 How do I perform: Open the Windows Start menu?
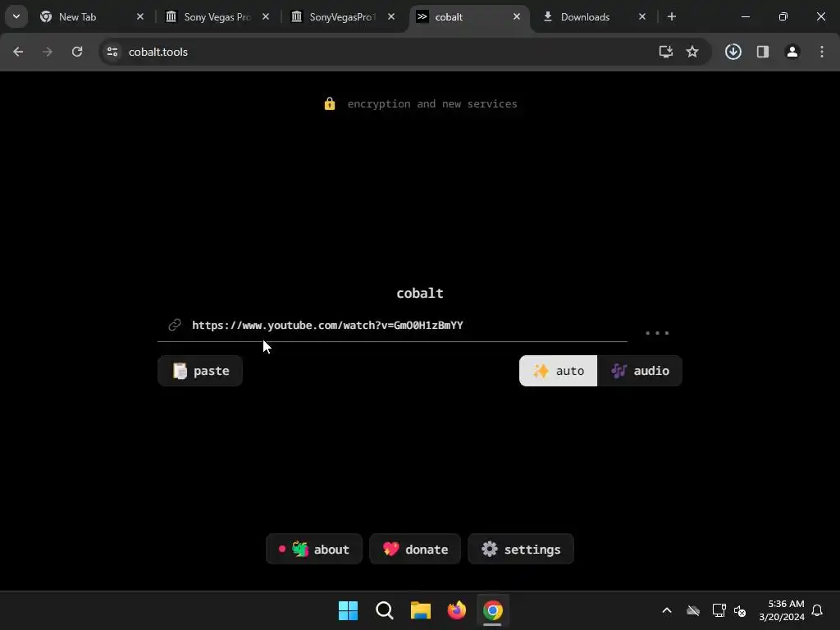pos(348,610)
